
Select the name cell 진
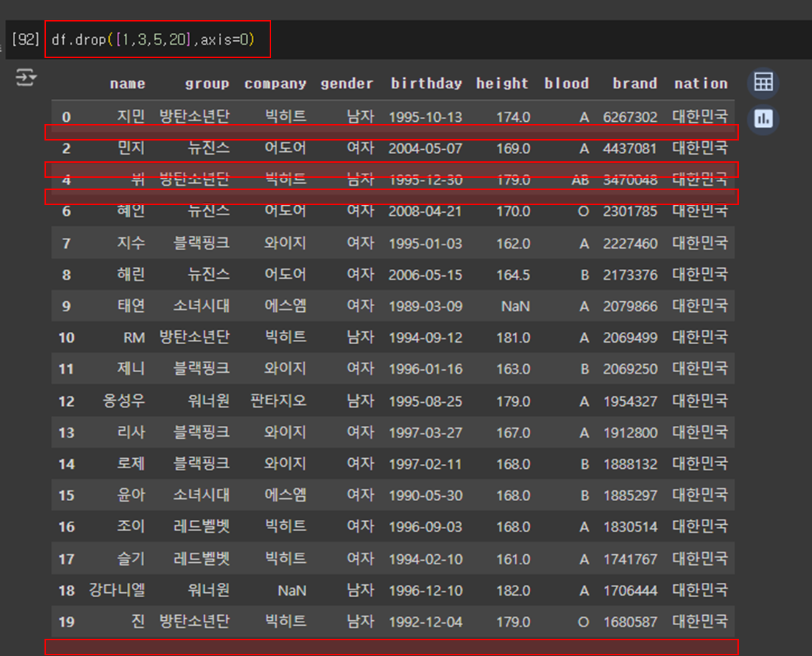(x=138, y=622)
